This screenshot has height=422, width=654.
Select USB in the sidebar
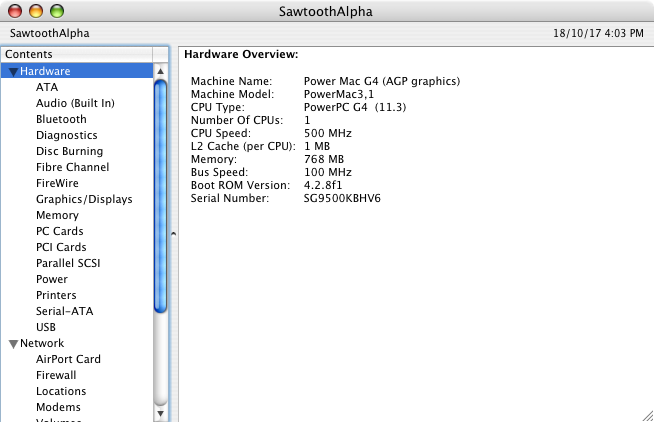[46, 327]
